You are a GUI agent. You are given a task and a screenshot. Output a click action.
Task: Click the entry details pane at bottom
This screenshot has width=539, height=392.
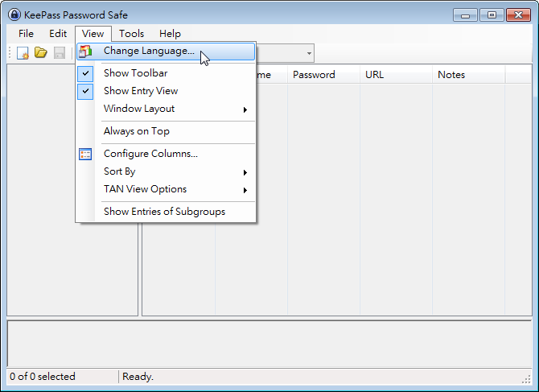coord(269,344)
